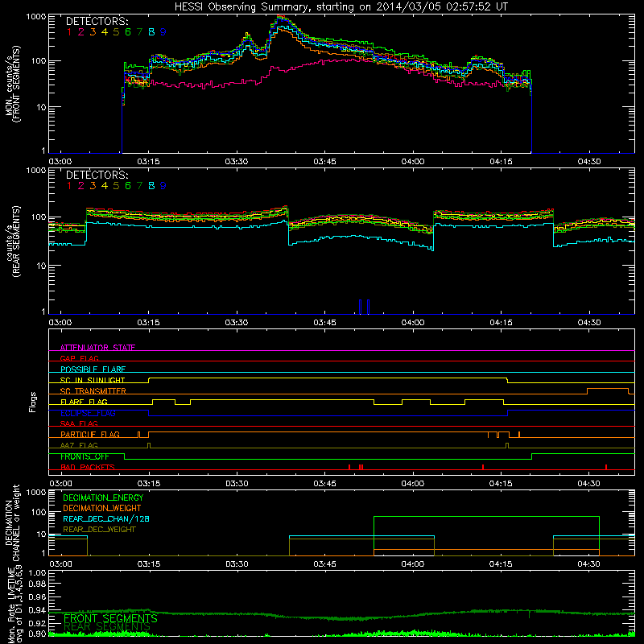Click the SC_IN_SUNLIGHT flag label
Screen dimensions: 644x644
tap(93, 380)
